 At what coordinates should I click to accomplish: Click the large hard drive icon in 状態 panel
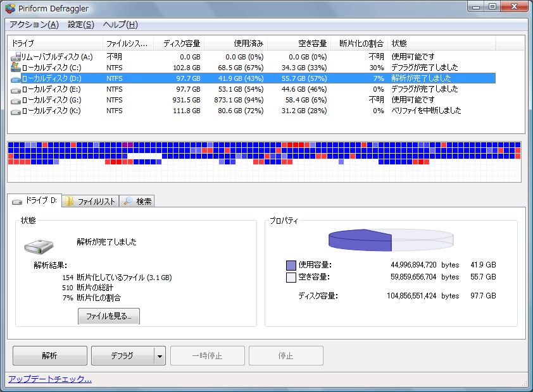pos(39,247)
